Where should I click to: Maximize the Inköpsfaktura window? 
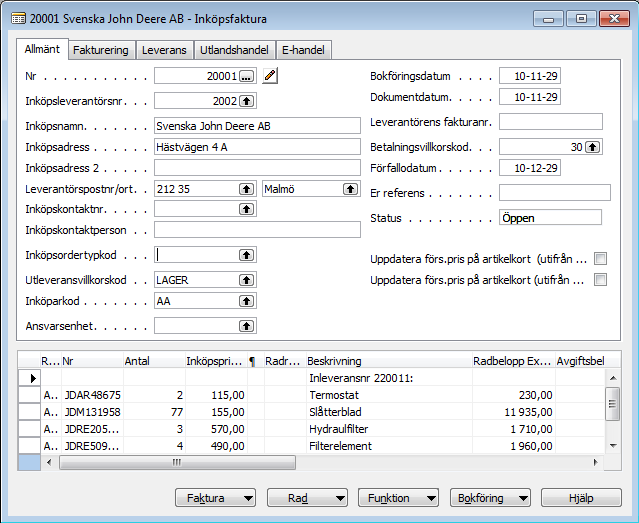pos(581,19)
